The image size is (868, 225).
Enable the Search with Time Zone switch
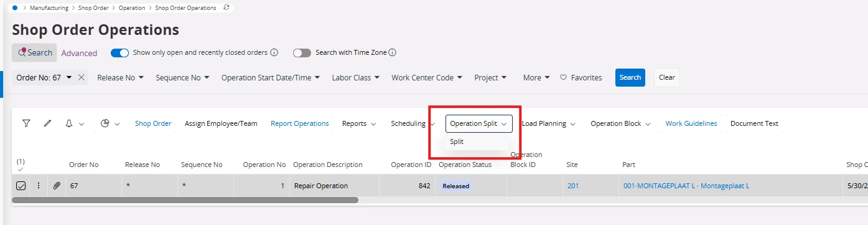coord(302,52)
